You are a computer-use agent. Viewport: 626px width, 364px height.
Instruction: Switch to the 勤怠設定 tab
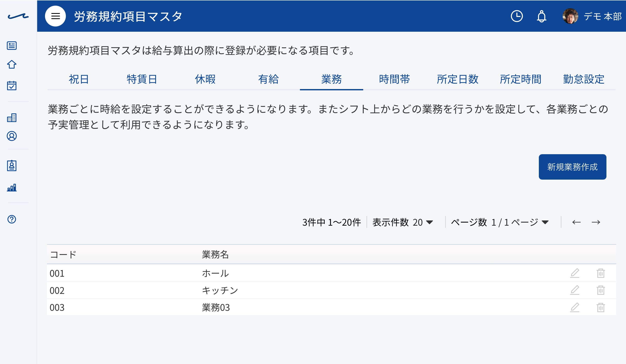click(x=584, y=79)
